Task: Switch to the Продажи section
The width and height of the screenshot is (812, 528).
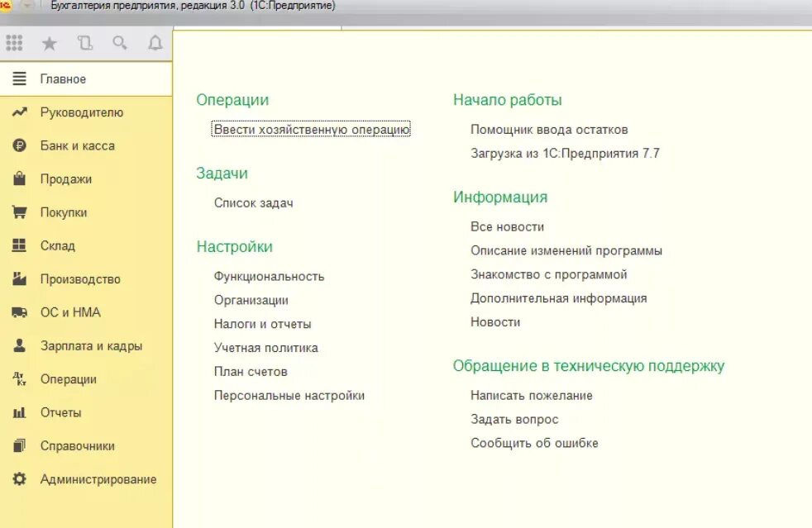Action: tap(66, 179)
